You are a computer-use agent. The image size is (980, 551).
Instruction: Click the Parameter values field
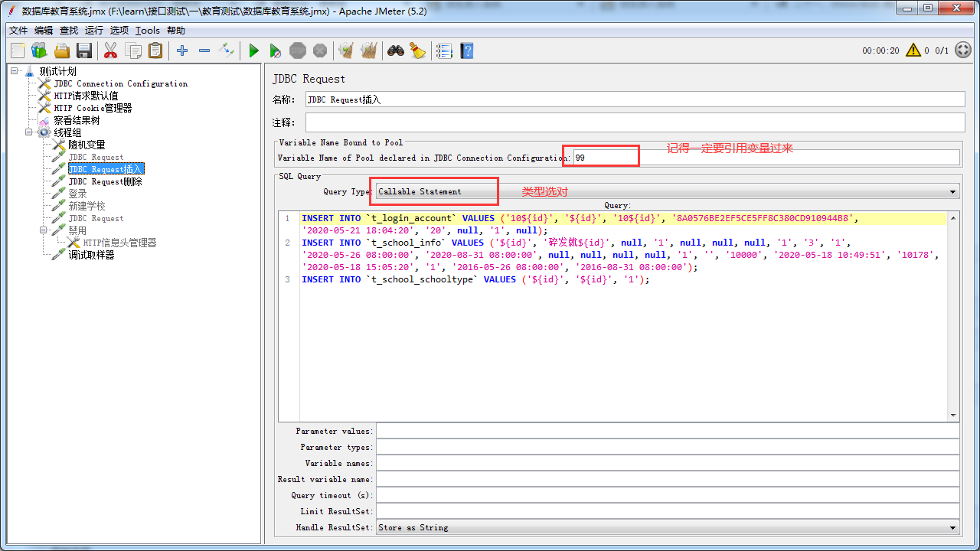[668, 431]
